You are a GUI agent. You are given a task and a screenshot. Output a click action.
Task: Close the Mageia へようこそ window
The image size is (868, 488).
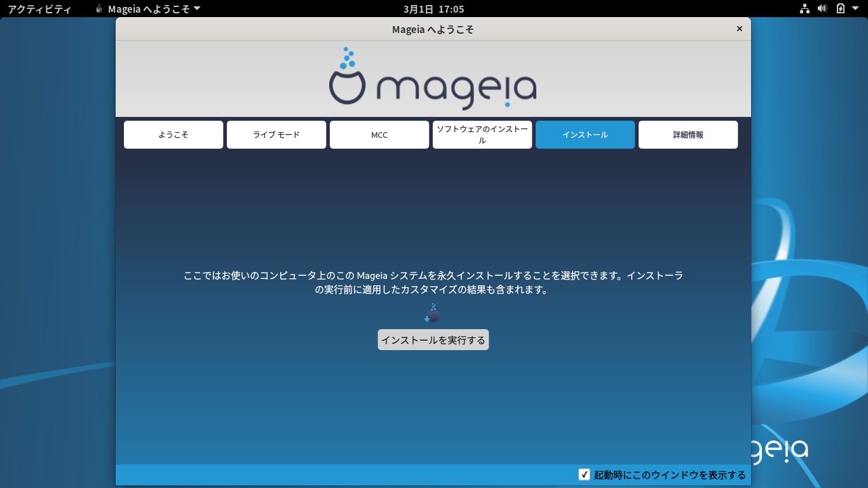[x=739, y=29]
